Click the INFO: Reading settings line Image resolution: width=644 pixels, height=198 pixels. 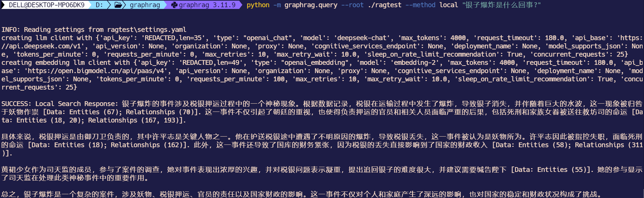tap(94, 30)
